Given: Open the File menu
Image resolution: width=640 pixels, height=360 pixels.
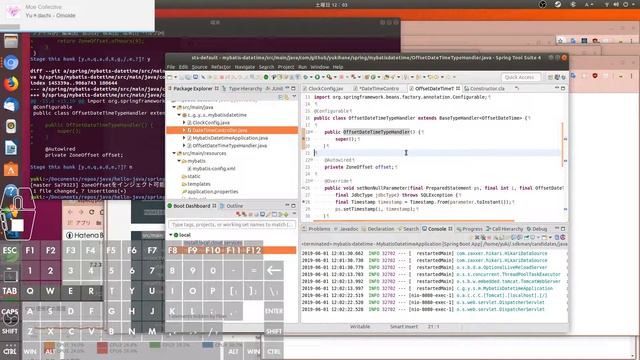Looking at the screenshot, I should point(171,67).
